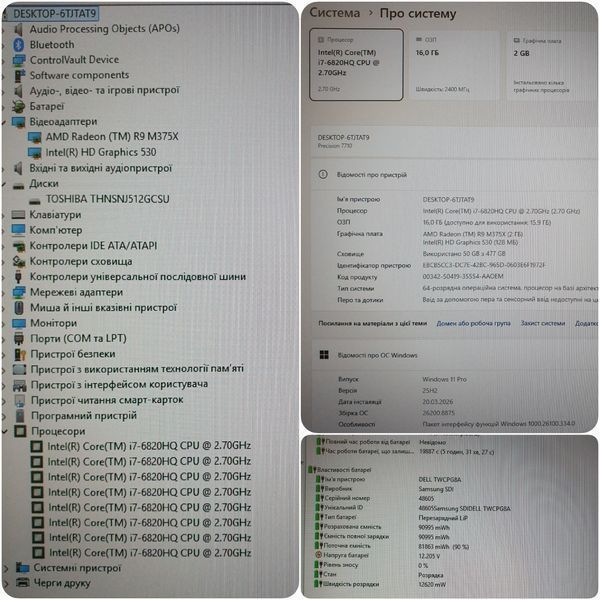This screenshot has width=600, height=600.
Task: Click the Audio Processing Objects speaker icon
Action: (x=18, y=29)
